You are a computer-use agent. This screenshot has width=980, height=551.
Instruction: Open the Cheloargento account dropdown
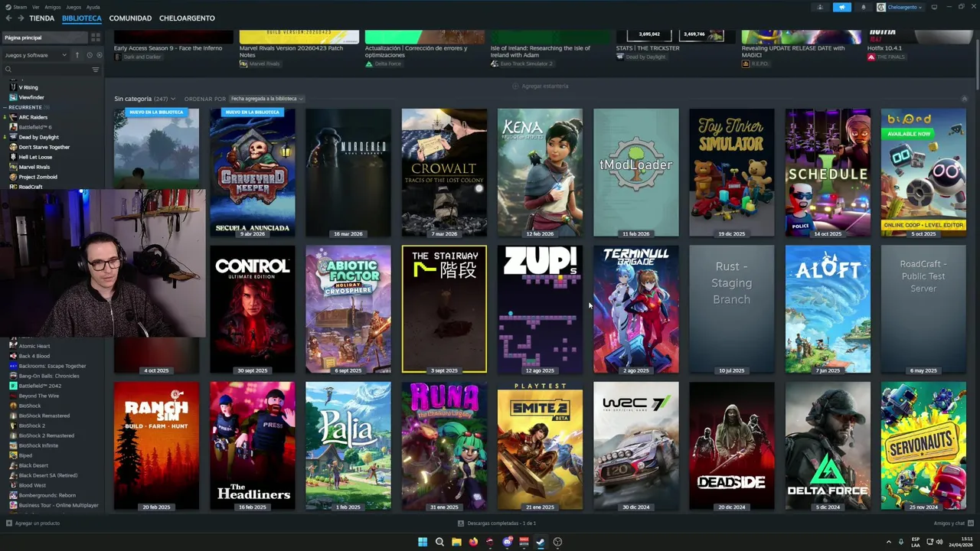(x=905, y=7)
